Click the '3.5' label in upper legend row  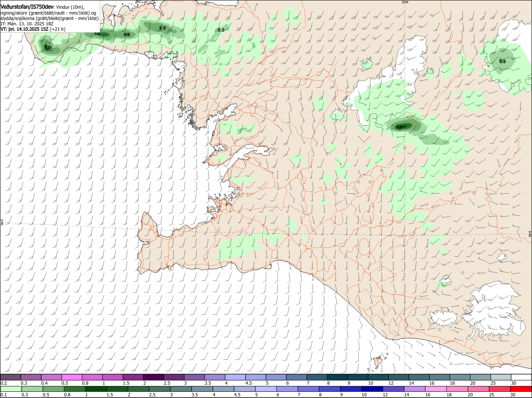coord(208,383)
